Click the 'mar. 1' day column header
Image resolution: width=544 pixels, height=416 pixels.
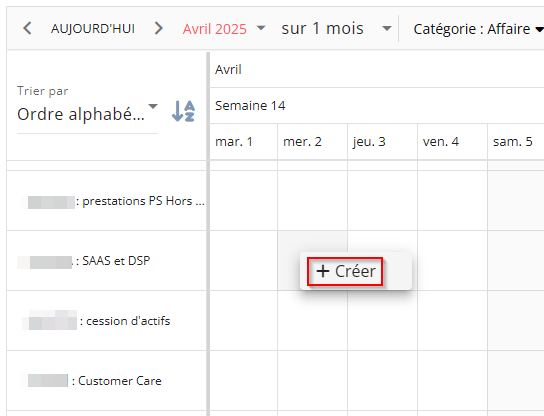(x=244, y=142)
